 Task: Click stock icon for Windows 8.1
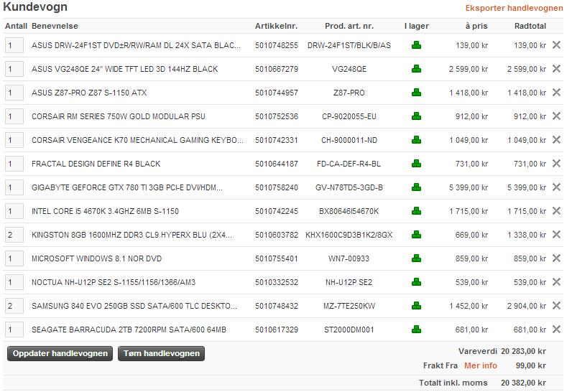[x=416, y=258]
